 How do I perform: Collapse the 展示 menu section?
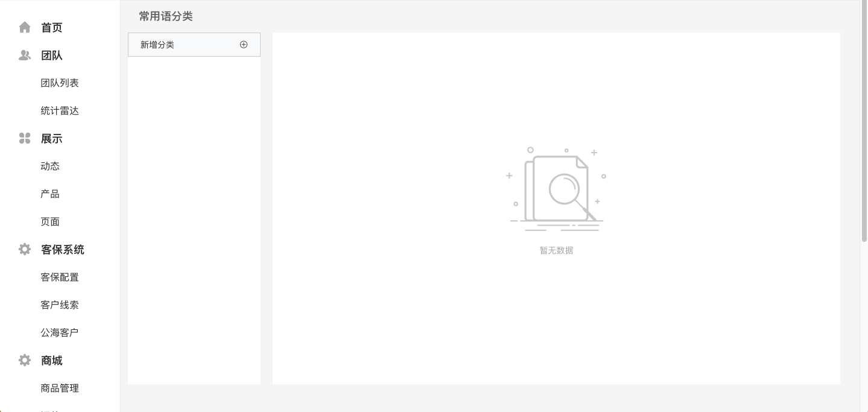tap(52, 139)
